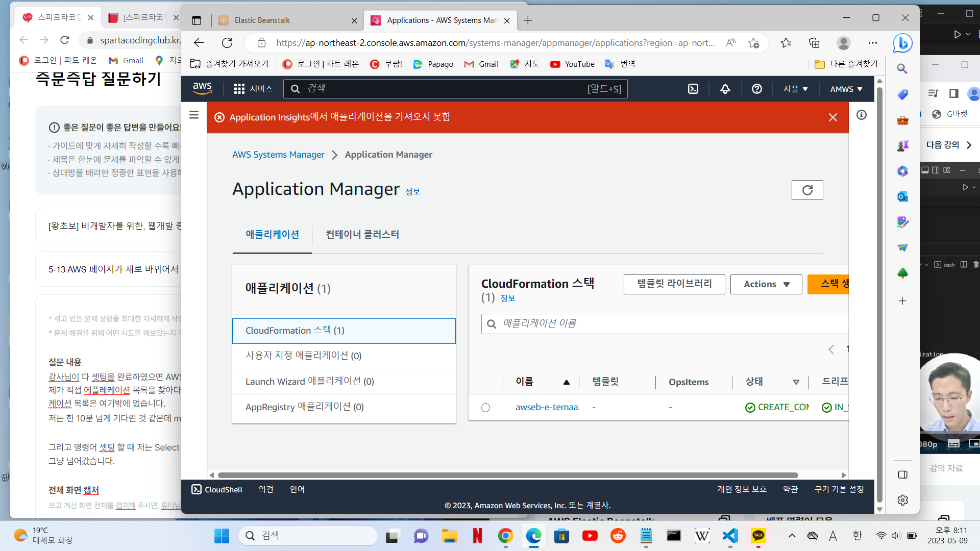This screenshot has height=551, width=980.
Task: Close Elastic Beanstalk browser tab
Action: click(354, 21)
